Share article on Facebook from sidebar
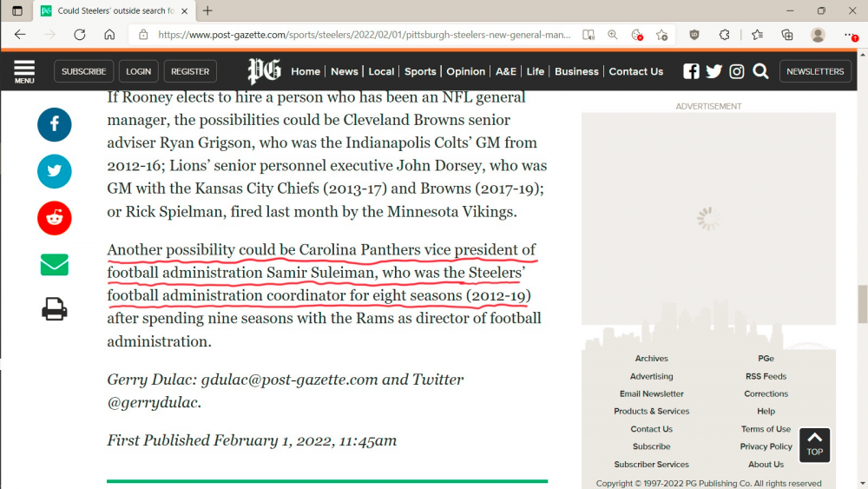The image size is (868, 489). pyautogui.click(x=54, y=125)
